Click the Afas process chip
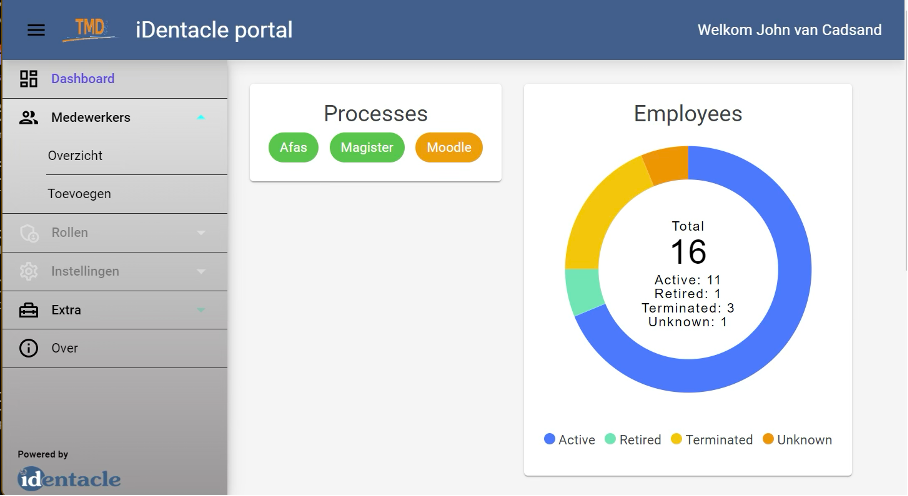This screenshot has height=496, width=908. (x=294, y=148)
